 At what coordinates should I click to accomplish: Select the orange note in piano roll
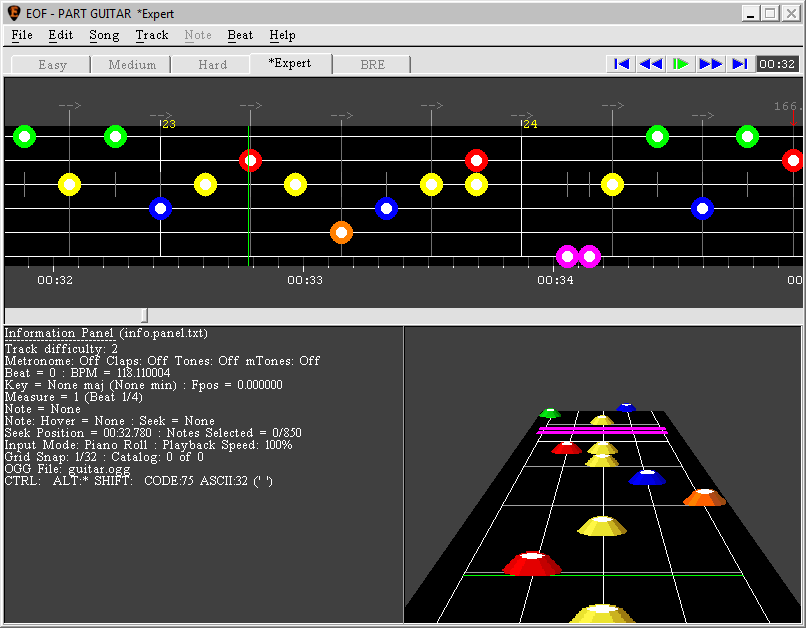click(x=341, y=232)
